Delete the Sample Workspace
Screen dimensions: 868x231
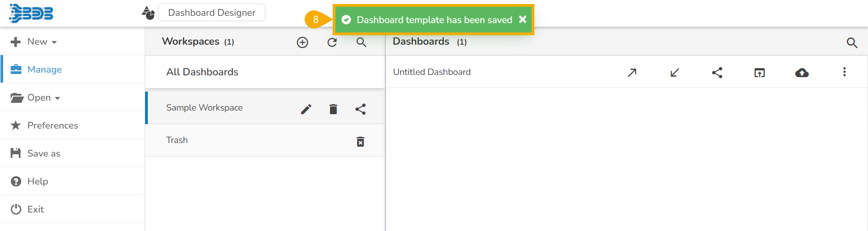click(x=333, y=109)
